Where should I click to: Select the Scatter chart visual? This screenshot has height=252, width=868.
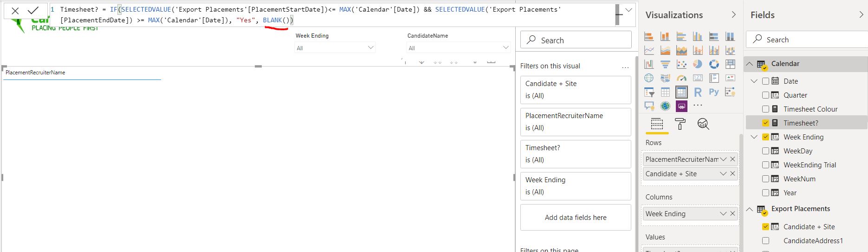[681, 64]
